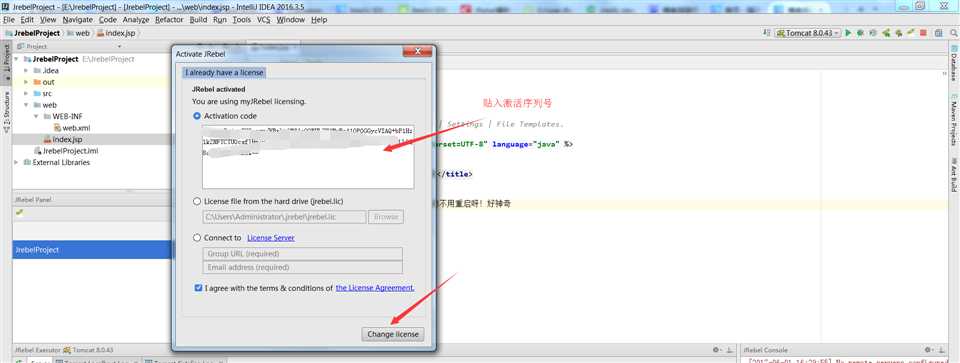Select License file from hard drive option
Screen dimensions: 960x363
coord(197,201)
